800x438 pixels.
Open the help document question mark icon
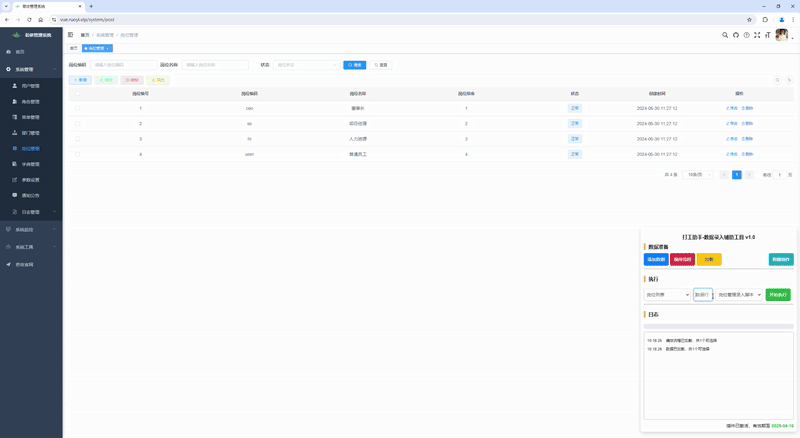pyautogui.click(x=746, y=35)
